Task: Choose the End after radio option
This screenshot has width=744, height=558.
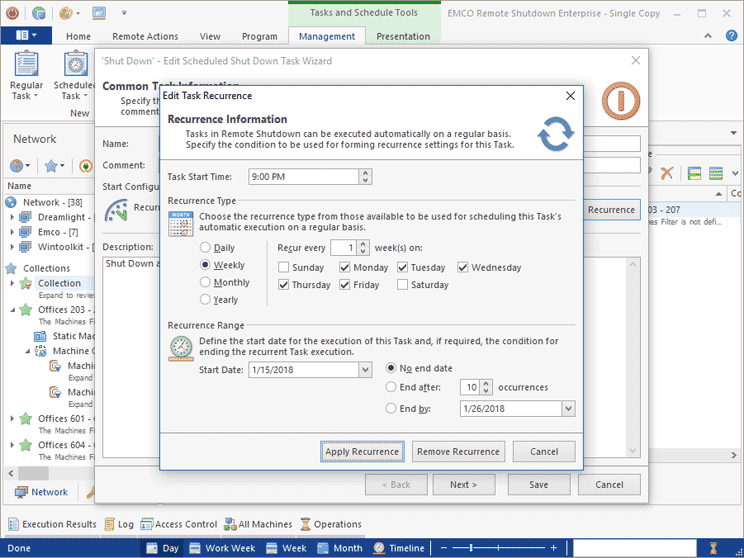Action: coord(392,387)
